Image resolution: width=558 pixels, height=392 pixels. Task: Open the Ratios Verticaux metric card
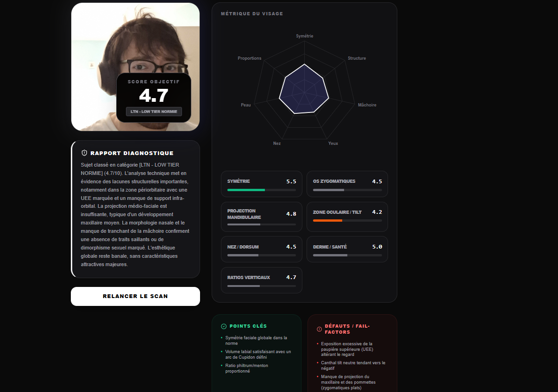coord(261,280)
